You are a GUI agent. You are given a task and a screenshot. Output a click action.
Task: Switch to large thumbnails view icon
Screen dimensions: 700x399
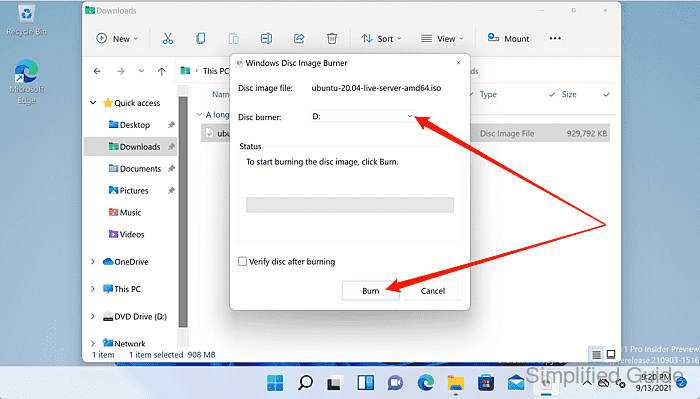coord(611,354)
